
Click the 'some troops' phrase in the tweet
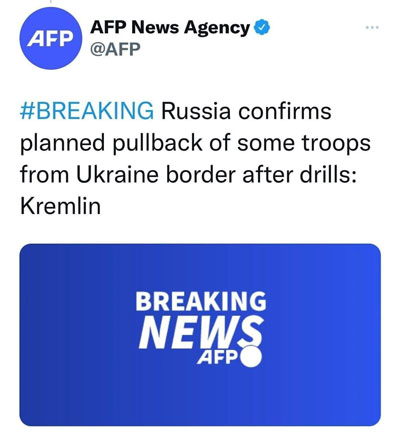coord(304,143)
